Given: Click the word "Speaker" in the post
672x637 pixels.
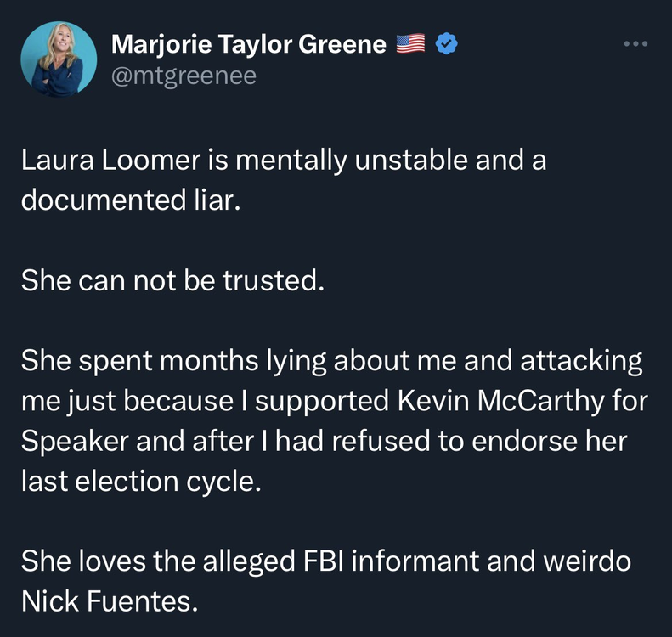Looking at the screenshot, I should point(76,443).
